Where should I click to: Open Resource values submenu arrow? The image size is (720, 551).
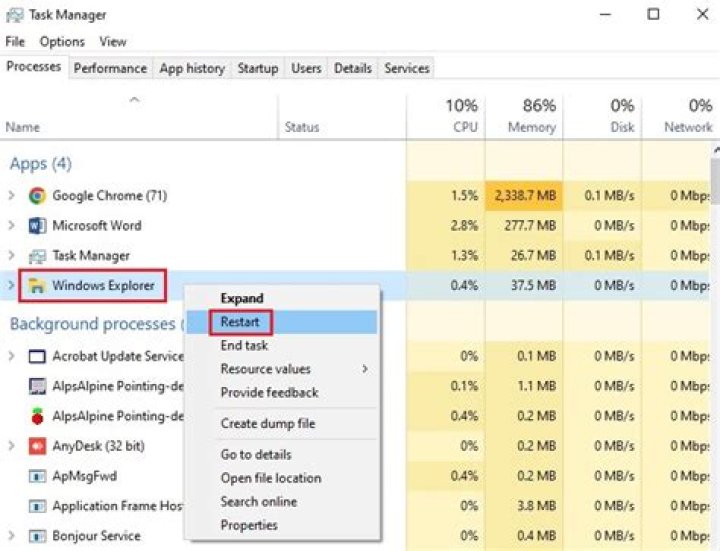click(365, 369)
